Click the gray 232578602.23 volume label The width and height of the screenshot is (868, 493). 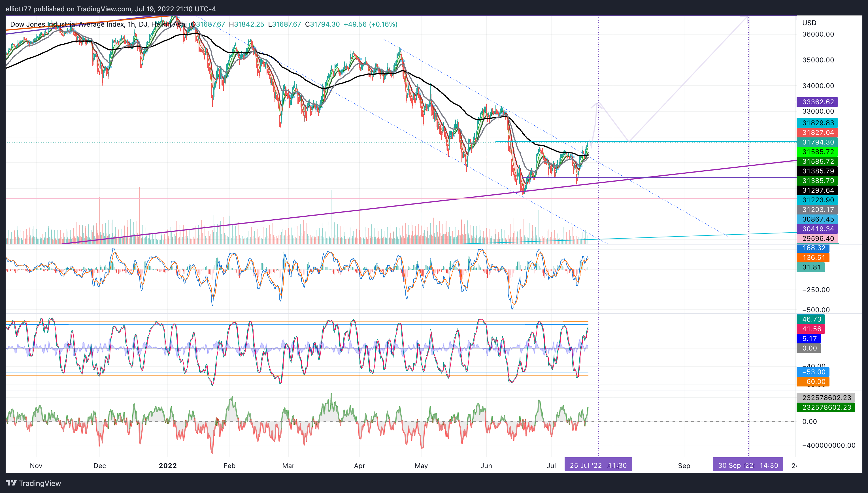pyautogui.click(x=826, y=398)
